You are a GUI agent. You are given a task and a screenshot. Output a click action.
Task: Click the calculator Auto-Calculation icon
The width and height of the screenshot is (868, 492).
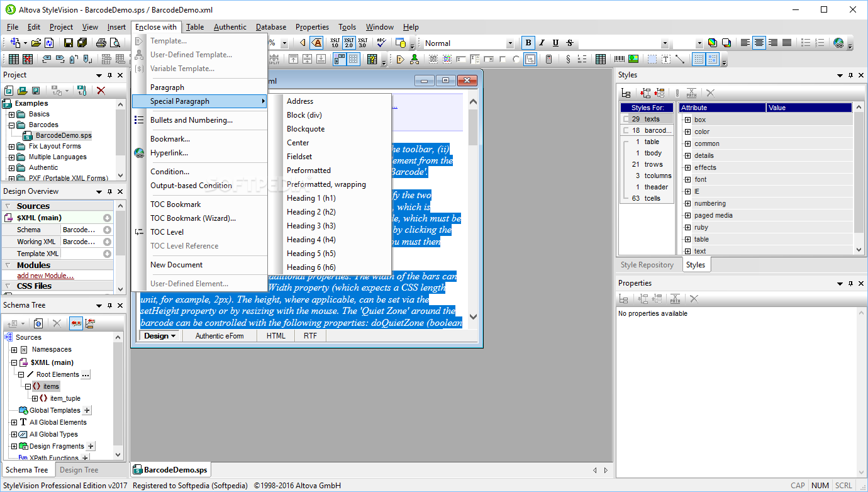click(x=548, y=59)
